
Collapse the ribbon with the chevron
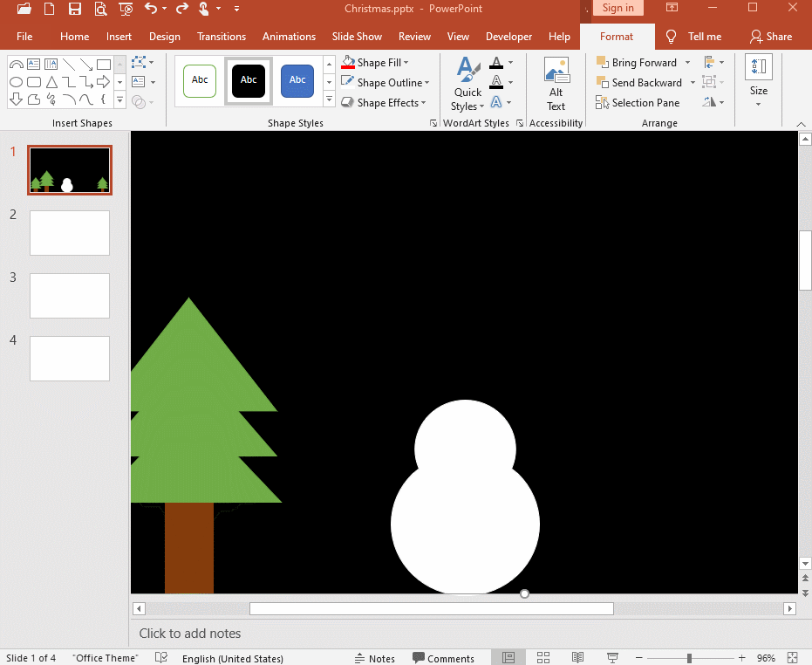click(802, 124)
